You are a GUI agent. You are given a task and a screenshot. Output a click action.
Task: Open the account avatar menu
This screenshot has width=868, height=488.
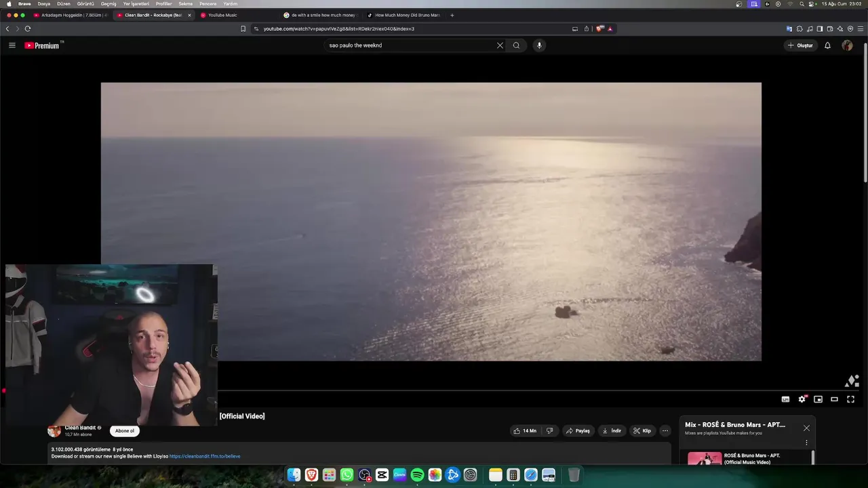click(x=847, y=45)
